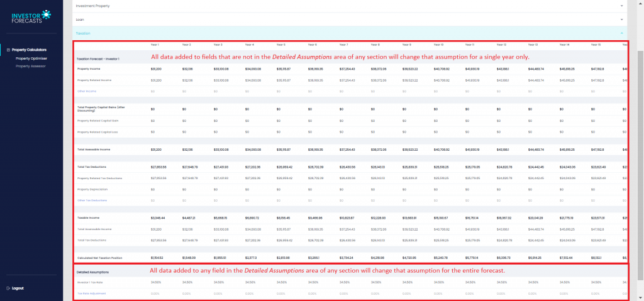This screenshot has width=644, height=301.
Task: Click the bold Total Tax Deductions label
Action: coord(92,167)
